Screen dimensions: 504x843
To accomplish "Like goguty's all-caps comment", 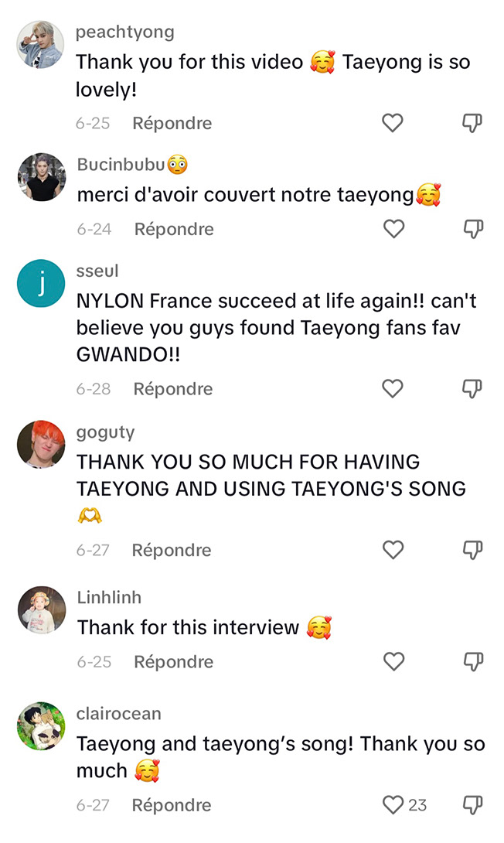I will click(x=393, y=549).
